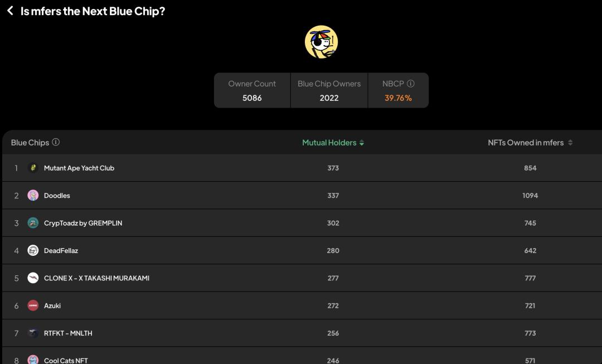
Task: Click the NBCP info icon
Action: (x=411, y=84)
